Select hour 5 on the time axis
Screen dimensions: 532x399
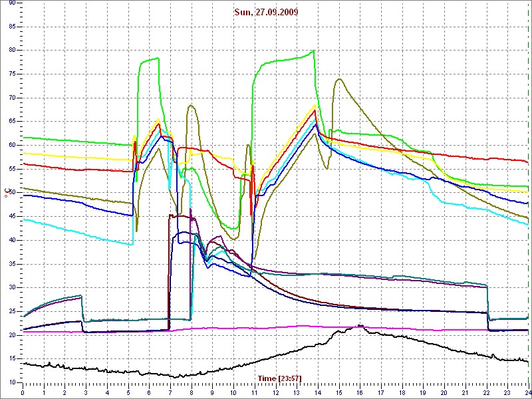pos(128,392)
